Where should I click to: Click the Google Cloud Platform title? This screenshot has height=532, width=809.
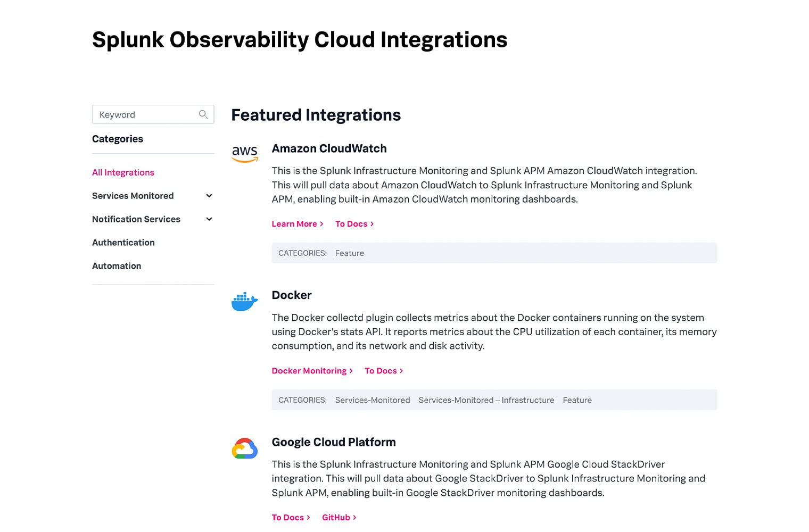coord(334,442)
